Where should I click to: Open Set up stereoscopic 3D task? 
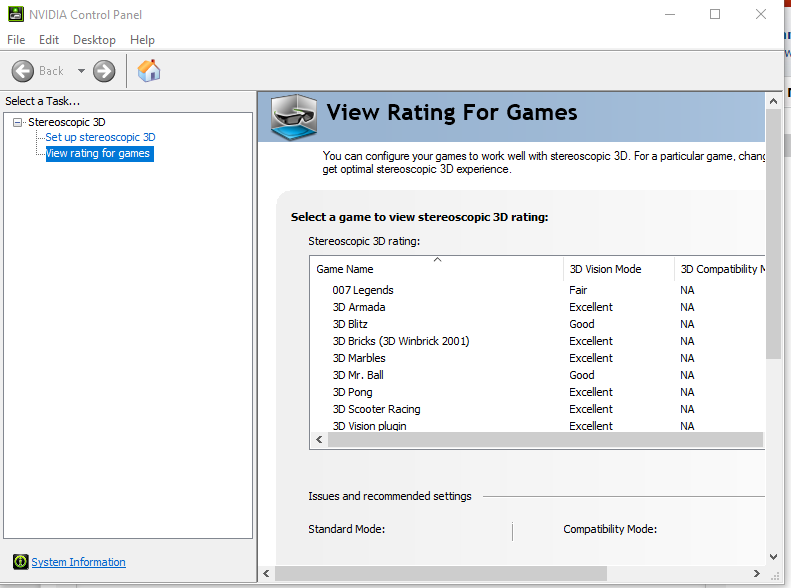point(100,137)
